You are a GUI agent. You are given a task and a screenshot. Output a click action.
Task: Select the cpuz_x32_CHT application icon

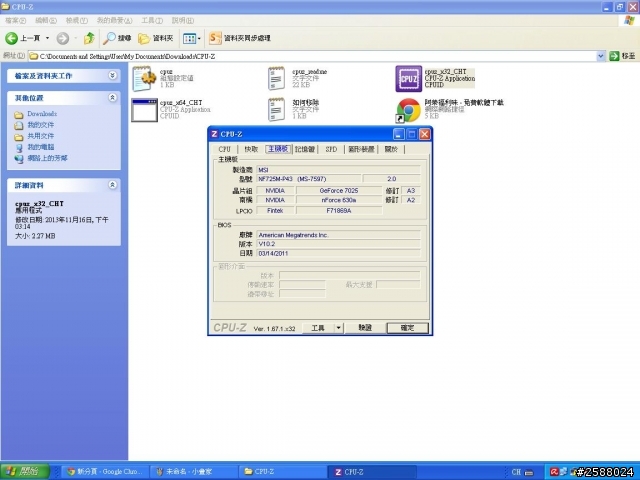point(409,79)
